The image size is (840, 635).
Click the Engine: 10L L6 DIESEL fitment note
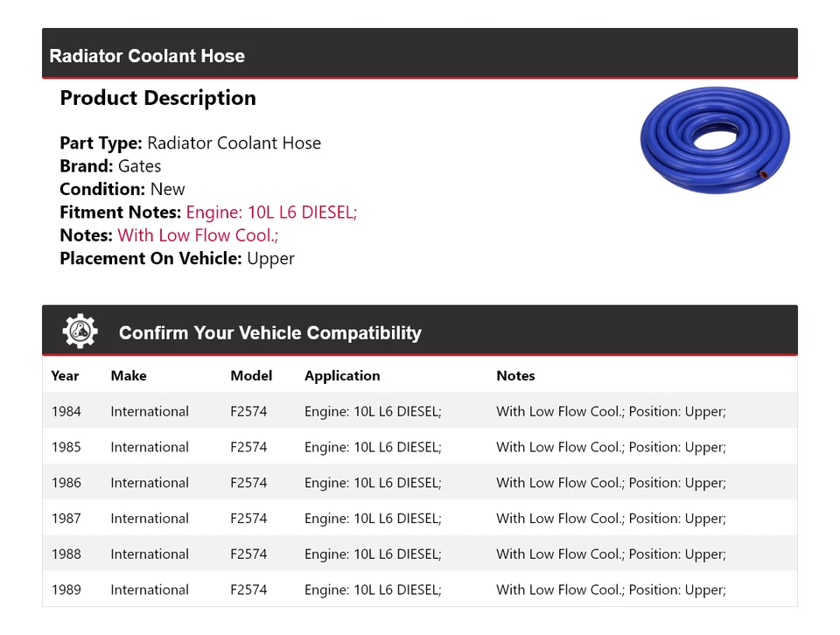click(271, 213)
